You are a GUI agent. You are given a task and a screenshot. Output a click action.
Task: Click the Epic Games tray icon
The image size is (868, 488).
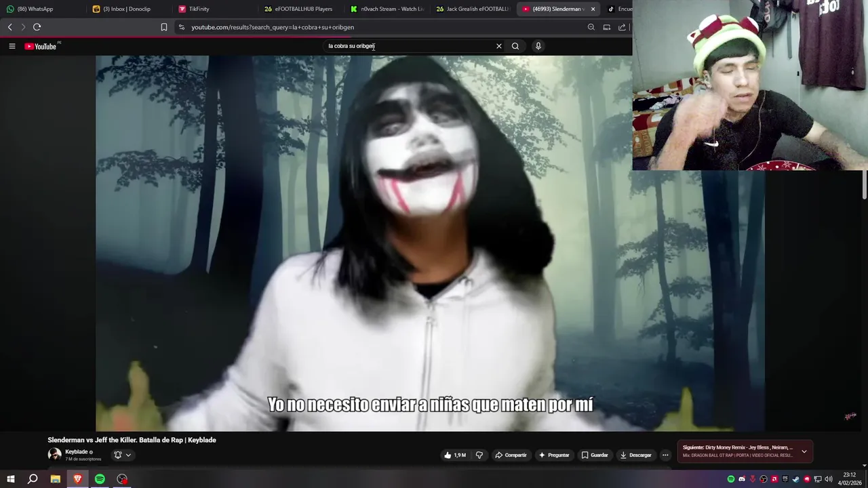pos(785,479)
